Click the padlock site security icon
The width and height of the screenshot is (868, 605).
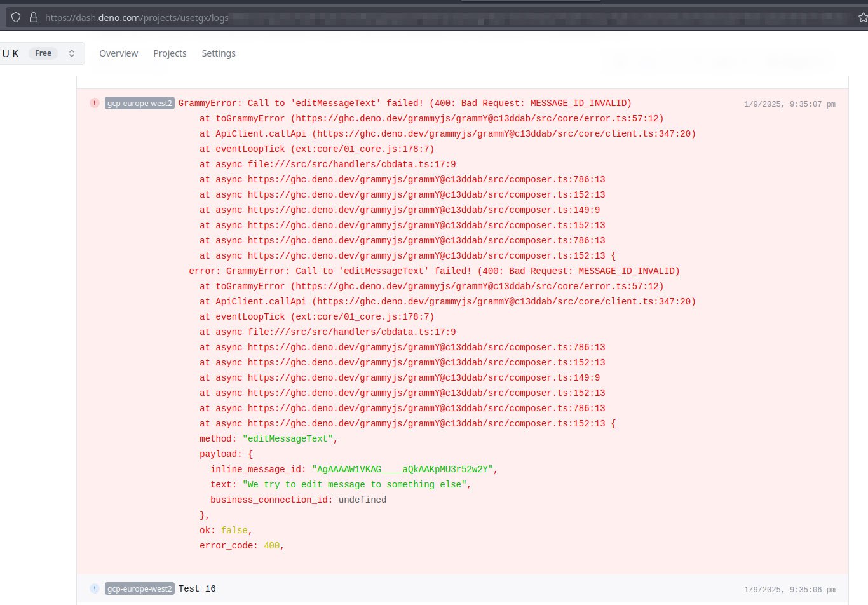click(x=34, y=18)
